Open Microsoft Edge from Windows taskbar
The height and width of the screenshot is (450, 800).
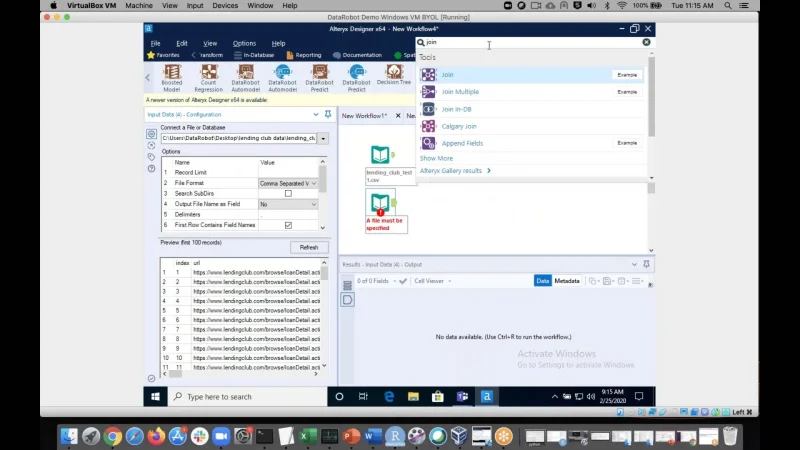tap(389, 396)
